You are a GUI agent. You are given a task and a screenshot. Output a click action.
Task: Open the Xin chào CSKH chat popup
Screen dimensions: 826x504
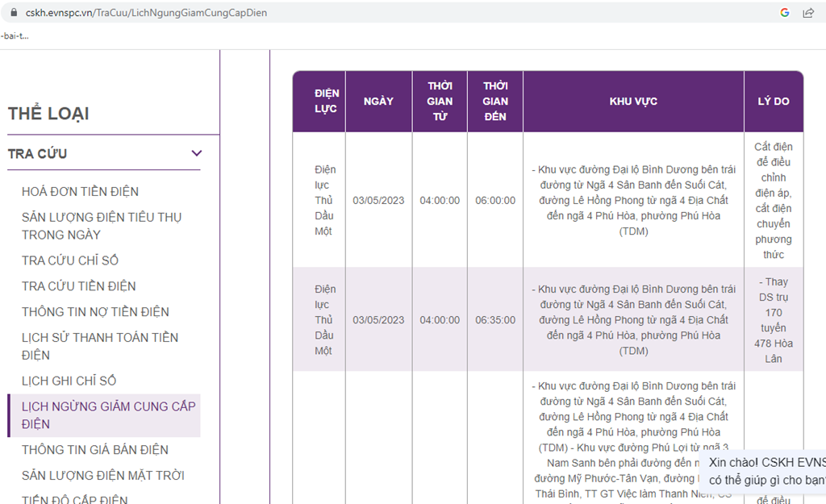click(x=764, y=472)
